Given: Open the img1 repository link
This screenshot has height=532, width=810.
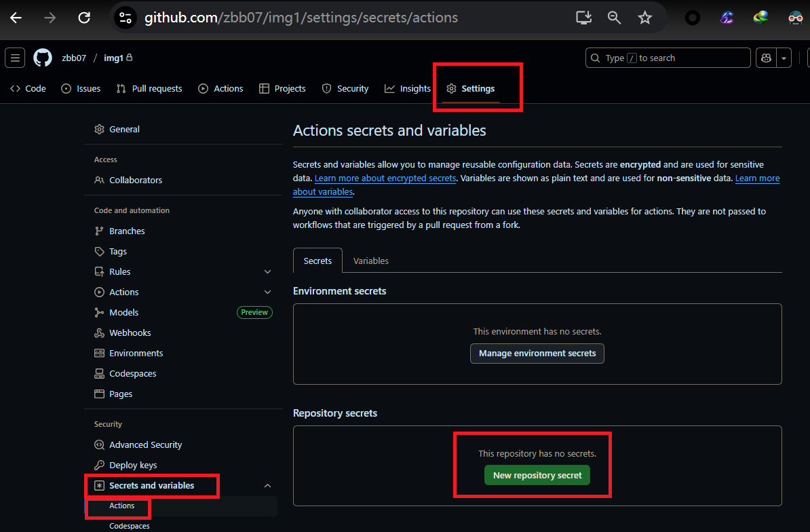Looking at the screenshot, I should (113, 58).
